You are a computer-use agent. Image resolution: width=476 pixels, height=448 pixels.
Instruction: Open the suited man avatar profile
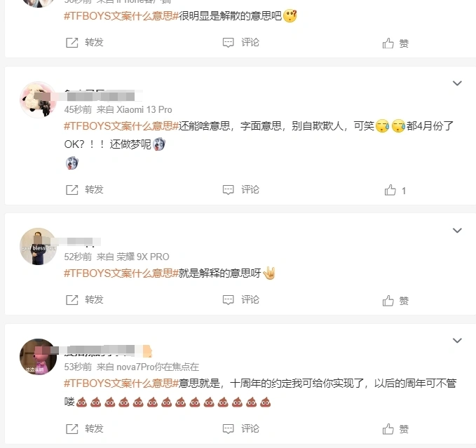tap(38, 247)
